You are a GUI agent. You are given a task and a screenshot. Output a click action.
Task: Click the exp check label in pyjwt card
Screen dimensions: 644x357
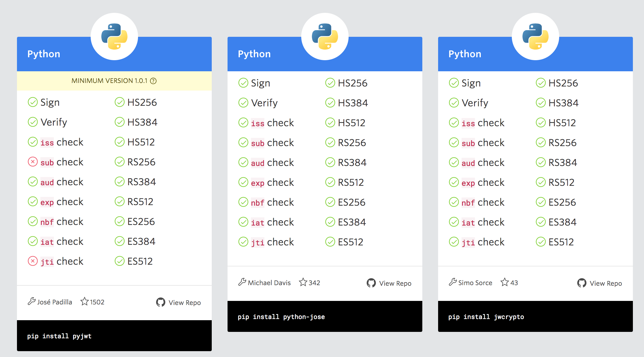[x=62, y=202]
